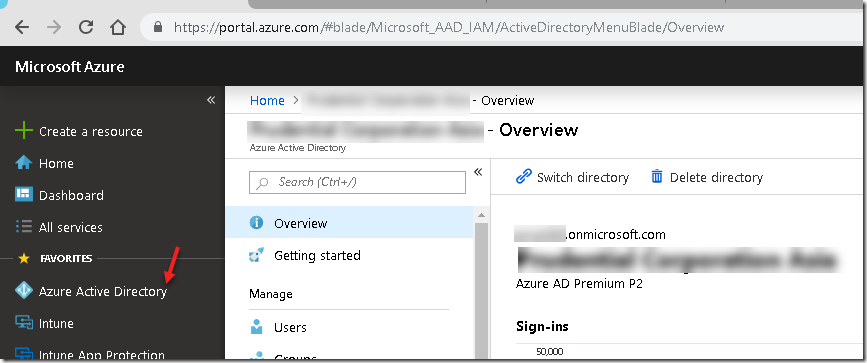Select Getting started

317,256
